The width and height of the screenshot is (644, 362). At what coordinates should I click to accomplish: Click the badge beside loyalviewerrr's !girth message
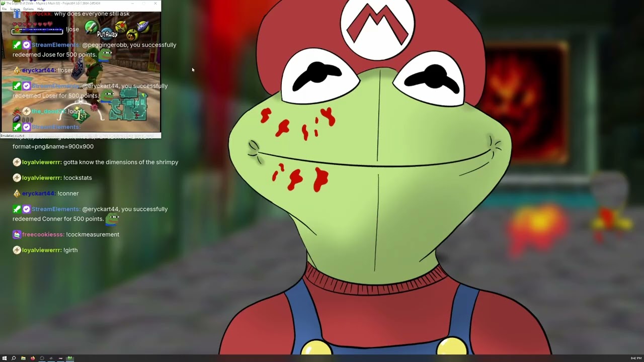(x=17, y=250)
